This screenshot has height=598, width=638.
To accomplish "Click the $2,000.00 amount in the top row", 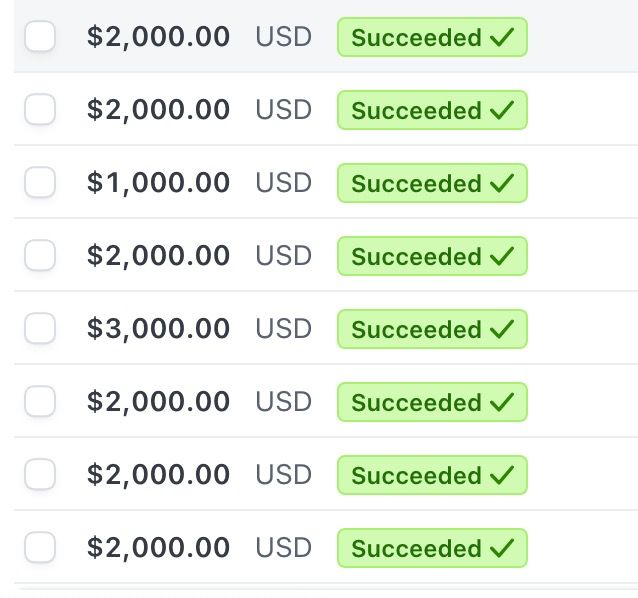I will click(158, 37).
